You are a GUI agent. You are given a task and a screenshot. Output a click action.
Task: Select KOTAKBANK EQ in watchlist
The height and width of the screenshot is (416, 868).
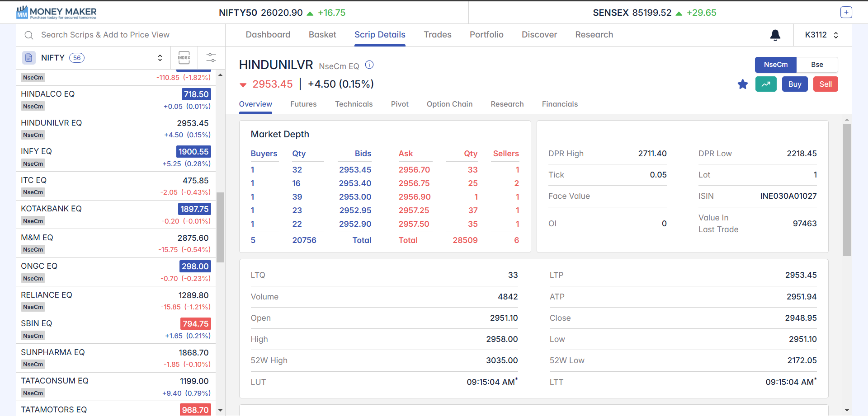[116, 215]
